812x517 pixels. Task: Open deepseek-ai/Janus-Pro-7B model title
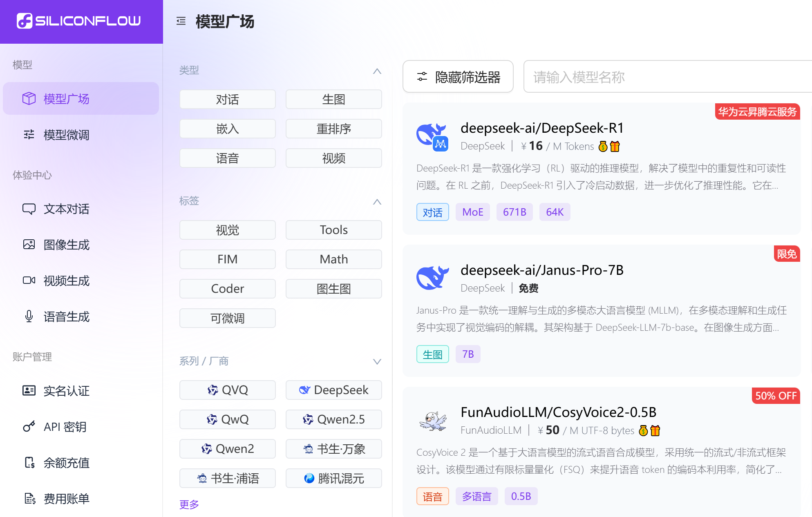click(x=542, y=270)
